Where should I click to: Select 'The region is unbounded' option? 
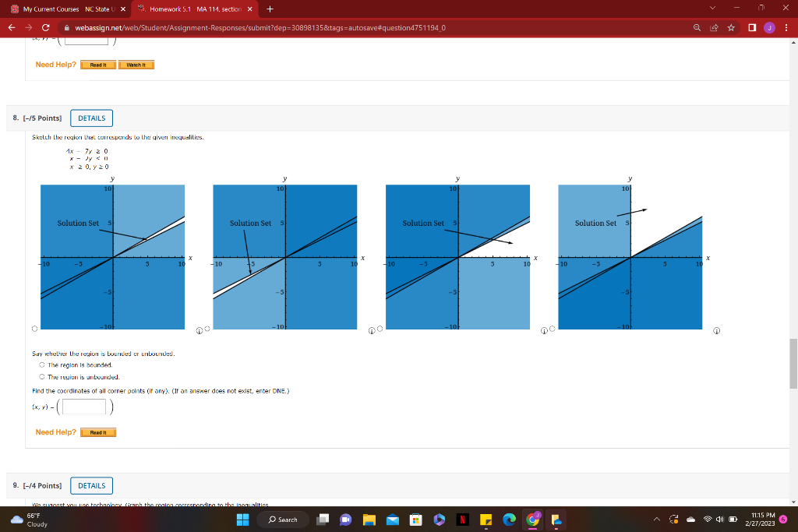(41, 376)
